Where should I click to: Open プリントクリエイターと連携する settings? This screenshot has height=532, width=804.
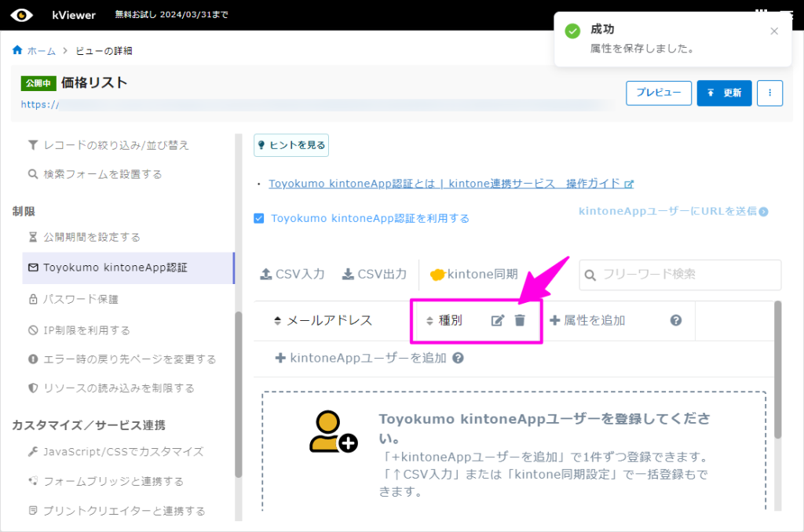pos(116,511)
